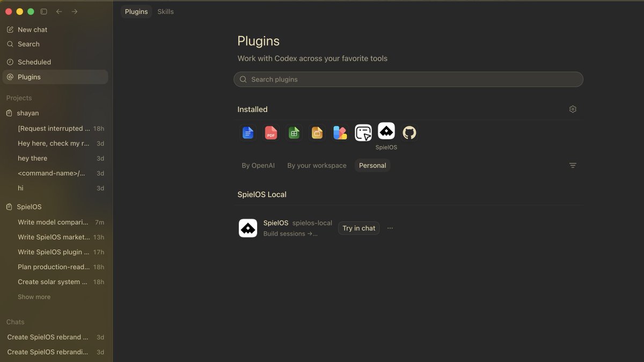Open the installed colorful shapes plugin icon
The image size is (644, 362).
click(340, 133)
